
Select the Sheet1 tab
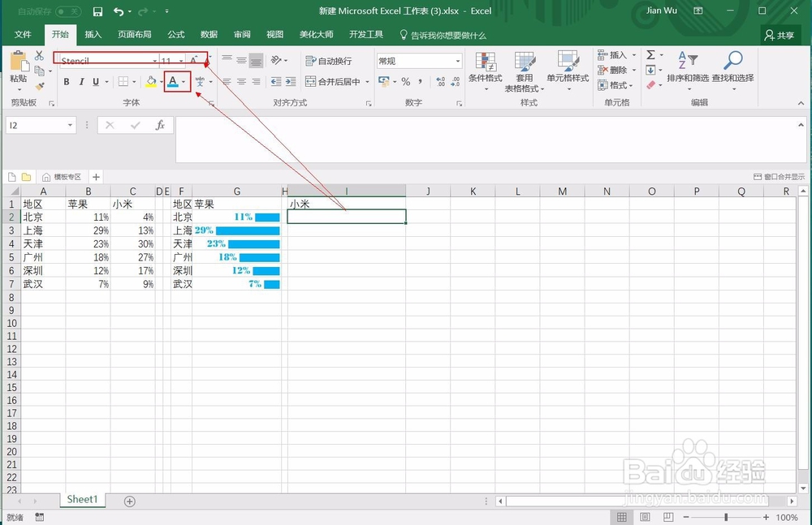[x=82, y=499]
